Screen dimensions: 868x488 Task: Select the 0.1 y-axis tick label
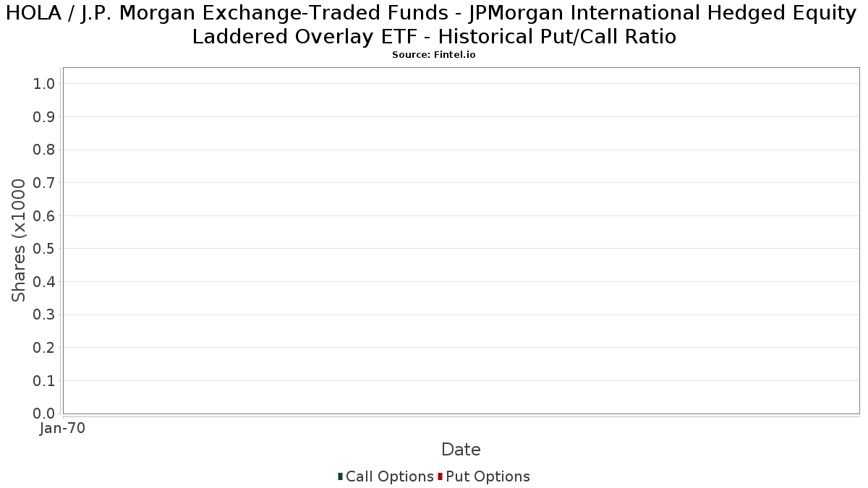(44, 381)
